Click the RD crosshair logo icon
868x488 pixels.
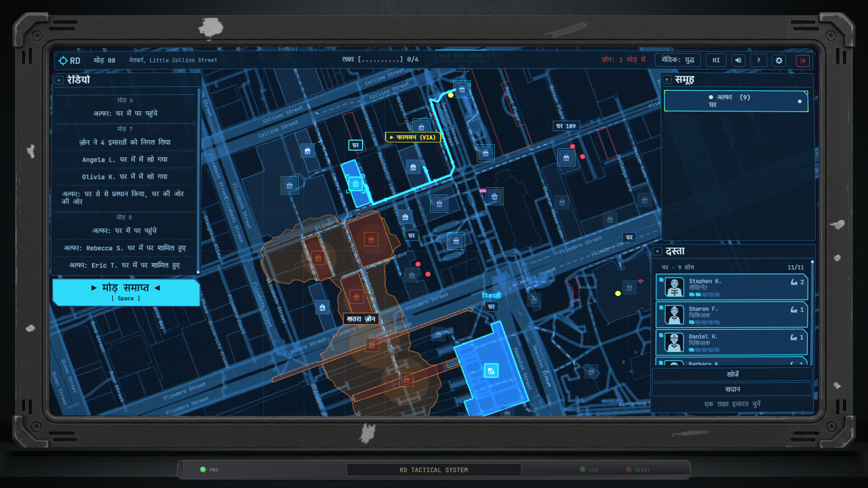pyautogui.click(x=63, y=61)
